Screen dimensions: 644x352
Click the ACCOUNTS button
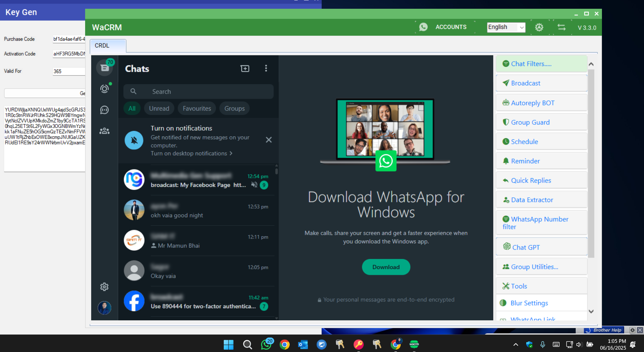tap(451, 27)
